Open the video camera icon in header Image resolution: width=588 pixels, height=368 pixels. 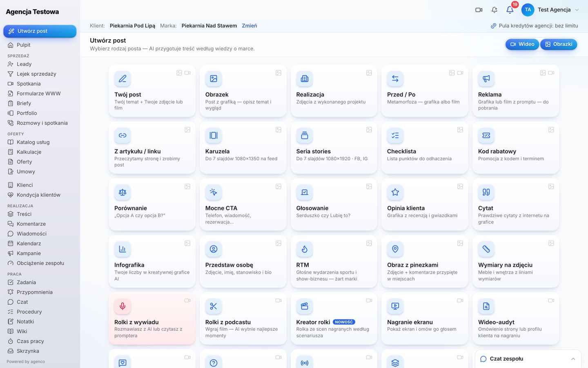[479, 10]
